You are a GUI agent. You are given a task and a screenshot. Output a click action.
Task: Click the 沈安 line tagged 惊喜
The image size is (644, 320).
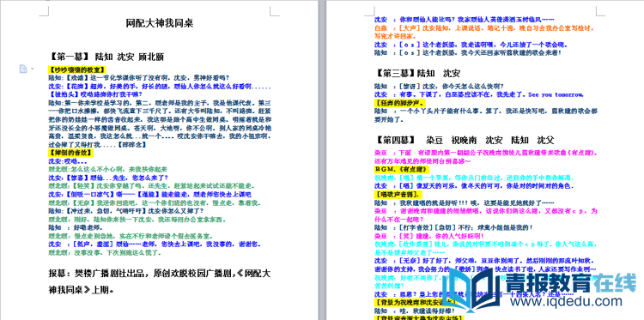click(108, 178)
